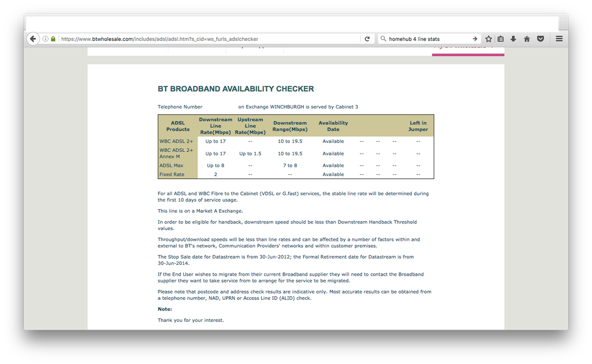Viewport: 592px width, 364px height.
Task: Bookmark this page with the star icon
Action: point(489,39)
